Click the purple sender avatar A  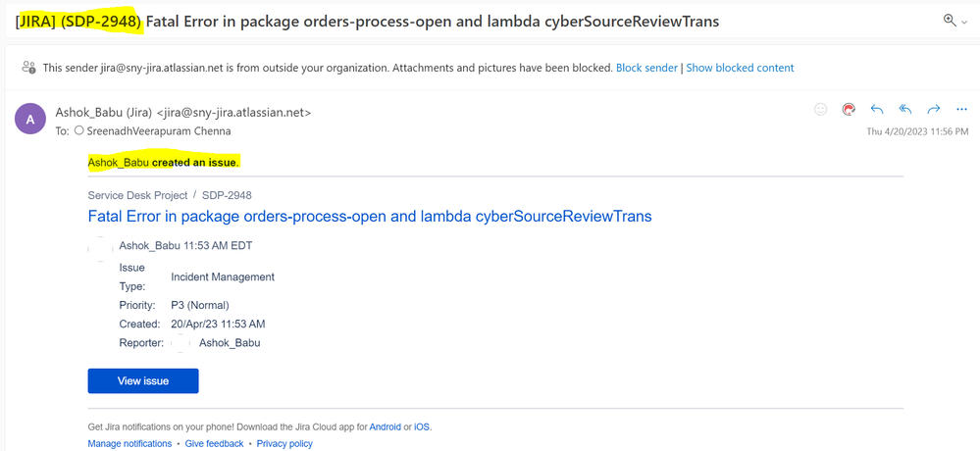coord(30,119)
